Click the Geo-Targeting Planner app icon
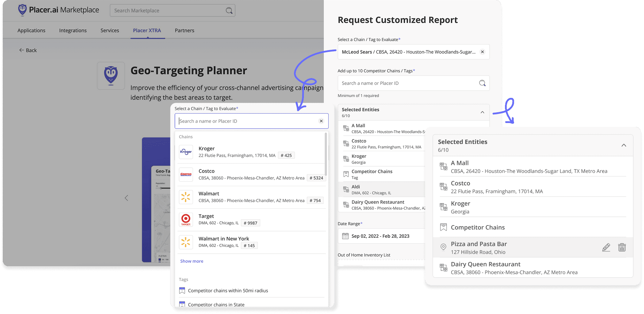644x314 pixels. [x=111, y=76]
